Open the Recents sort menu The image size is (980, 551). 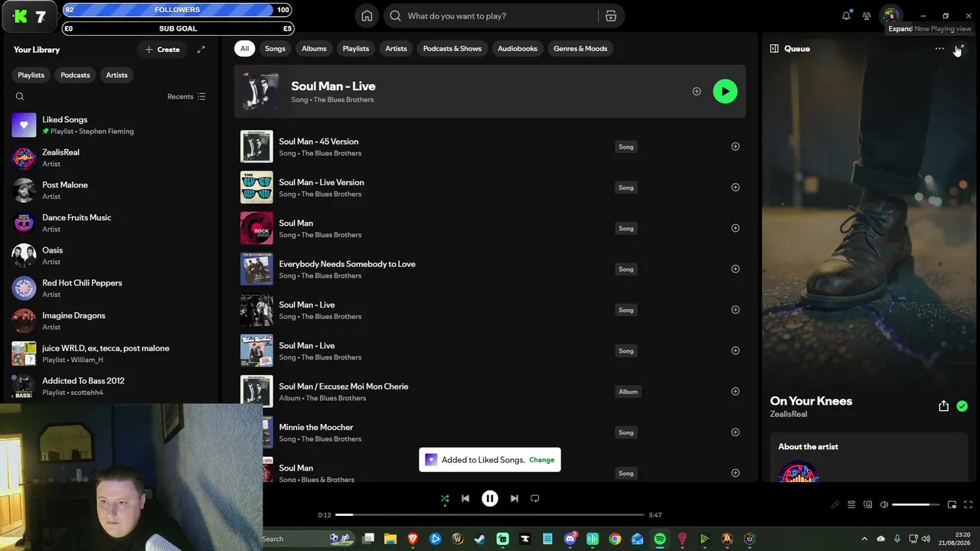click(187, 96)
